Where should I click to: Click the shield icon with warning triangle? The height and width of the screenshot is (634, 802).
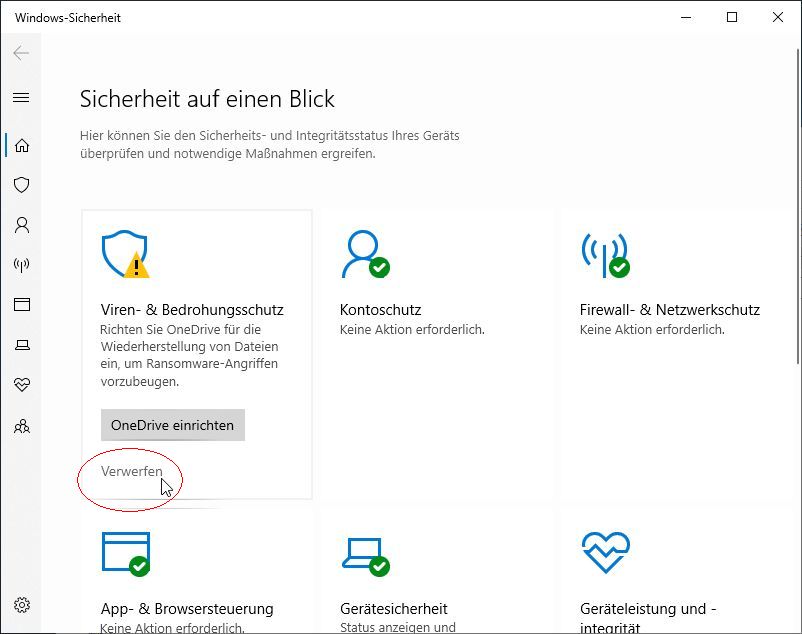125,254
